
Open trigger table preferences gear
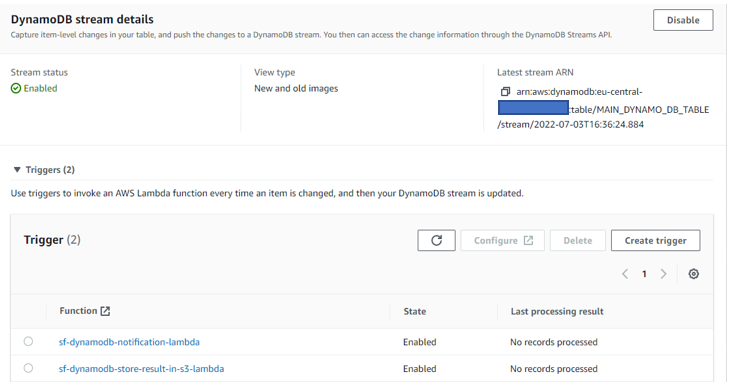click(x=693, y=274)
